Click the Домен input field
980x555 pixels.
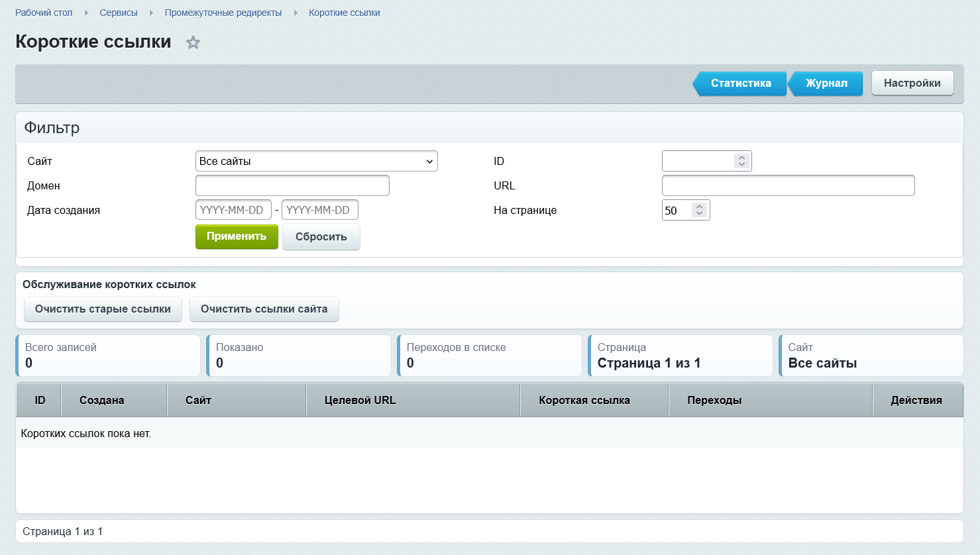[x=292, y=185]
